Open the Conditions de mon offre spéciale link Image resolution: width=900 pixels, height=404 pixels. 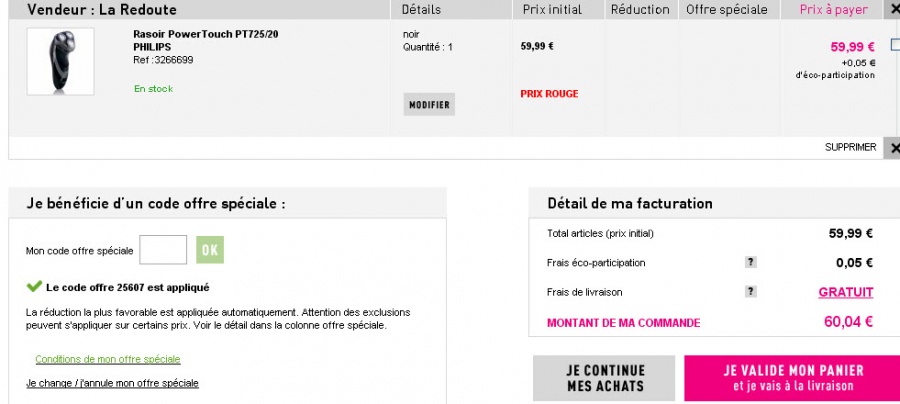click(x=108, y=359)
